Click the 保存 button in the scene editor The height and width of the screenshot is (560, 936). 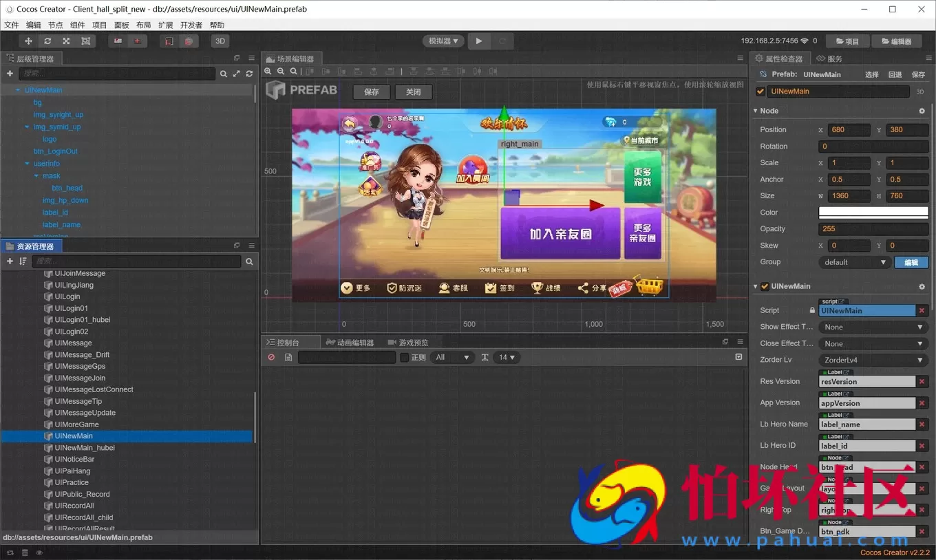coord(372,92)
